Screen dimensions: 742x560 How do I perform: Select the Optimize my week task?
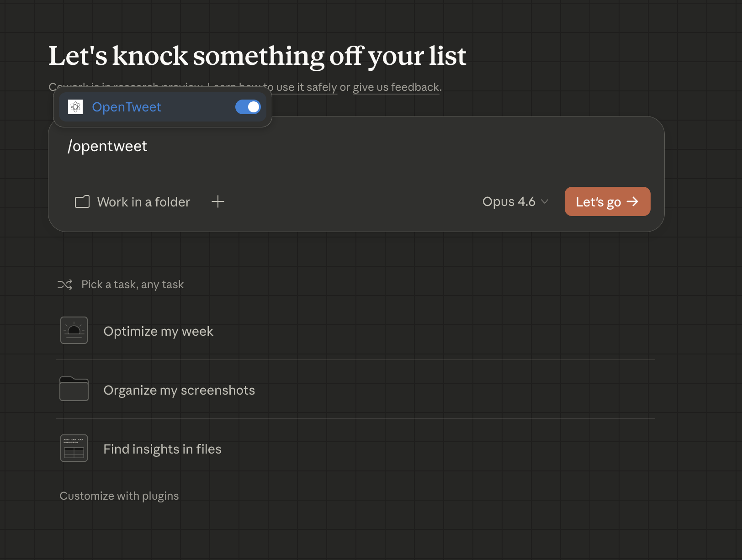pos(158,331)
